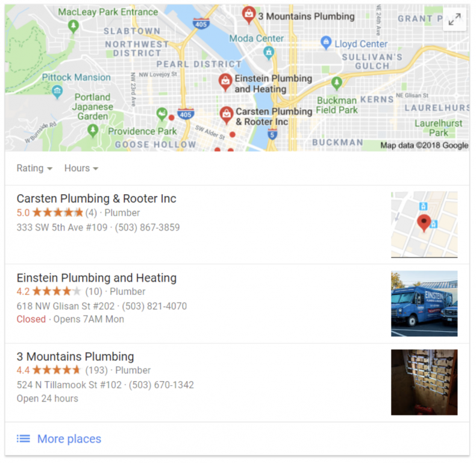
Task: Click the Interstate 405 shield near Slabtown
Action: (201, 24)
